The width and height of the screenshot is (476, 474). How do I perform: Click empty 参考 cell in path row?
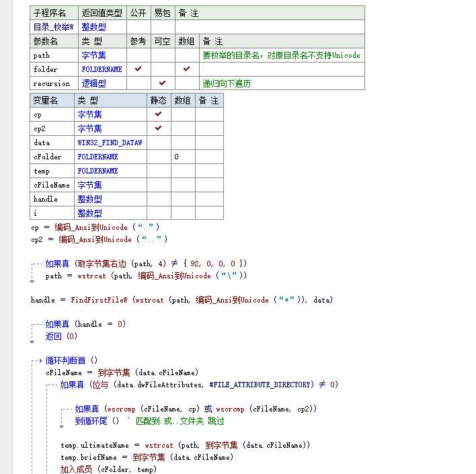pos(138,55)
